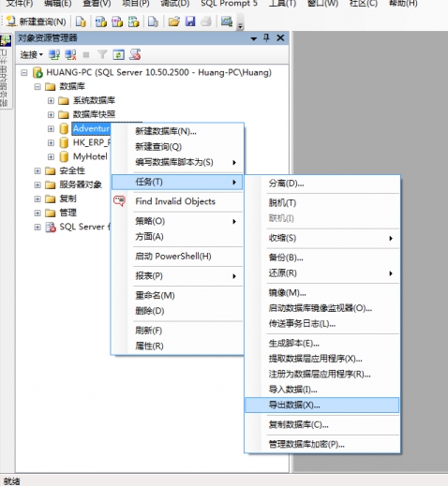Expand the 系统数据库 folder
This screenshot has width=448, height=486.
click(x=51, y=100)
